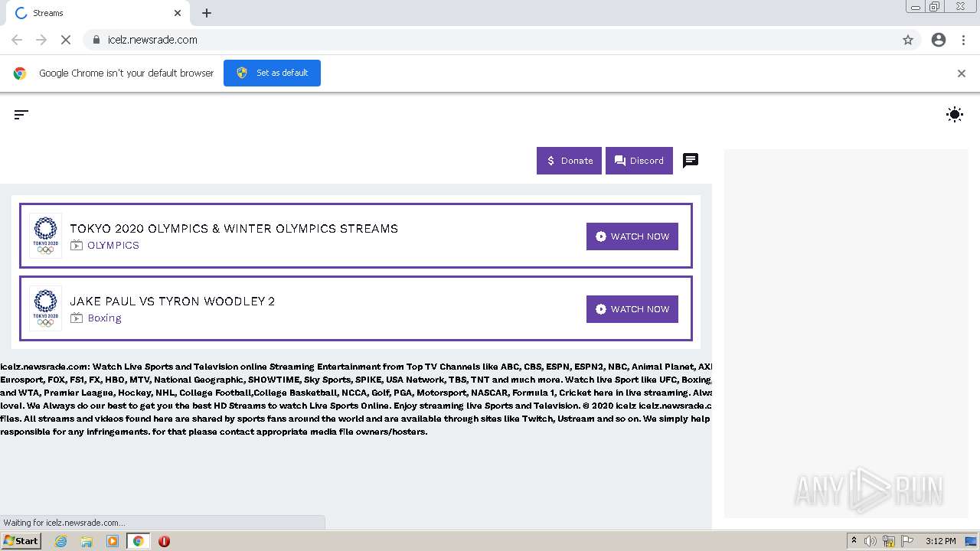The width and height of the screenshot is (980, 551).
Task: Open a new tab with the plus button
Action: pyautogui.click(x=207, y=13)
